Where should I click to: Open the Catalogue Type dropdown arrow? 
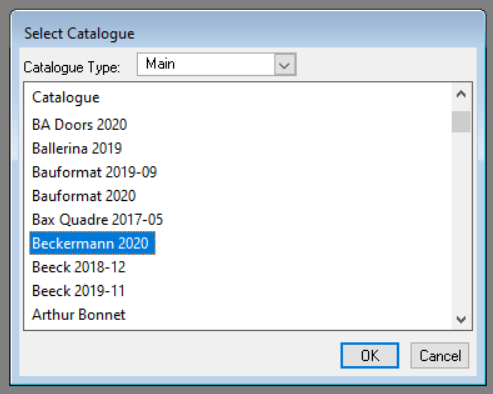tap(285, 64)
